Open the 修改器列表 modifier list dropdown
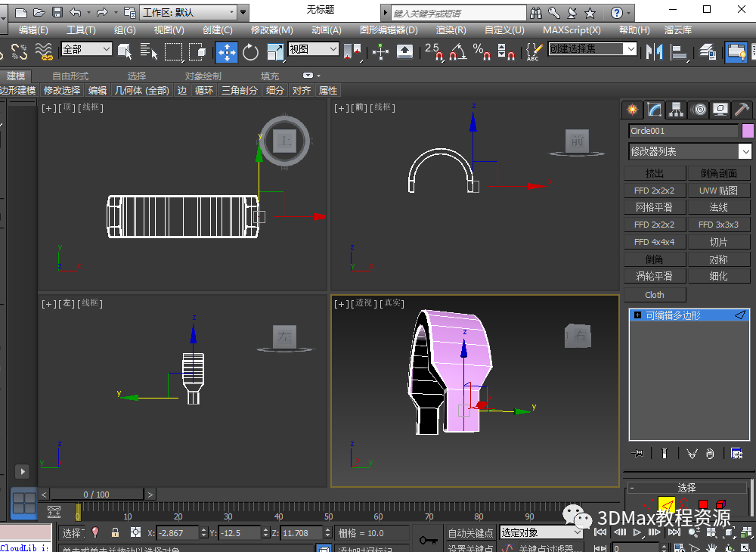 tap(745, 152)
